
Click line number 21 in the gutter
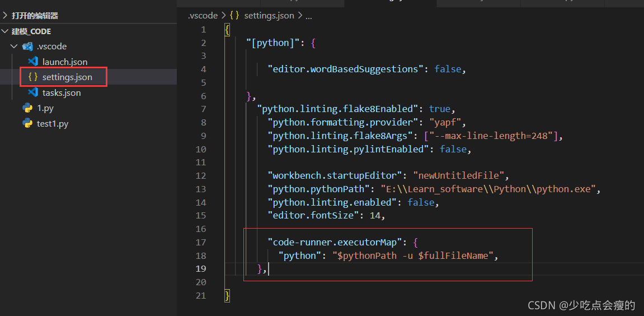(x=201, y=295)
